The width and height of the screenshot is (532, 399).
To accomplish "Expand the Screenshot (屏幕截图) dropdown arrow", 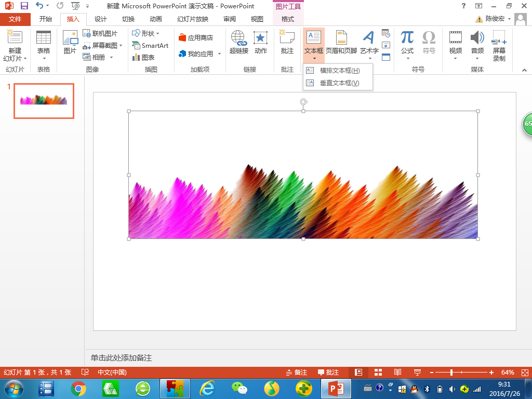I will point(121,45).
